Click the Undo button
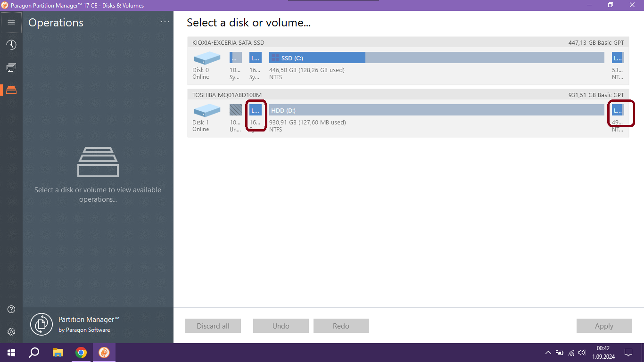 point(281,326)
